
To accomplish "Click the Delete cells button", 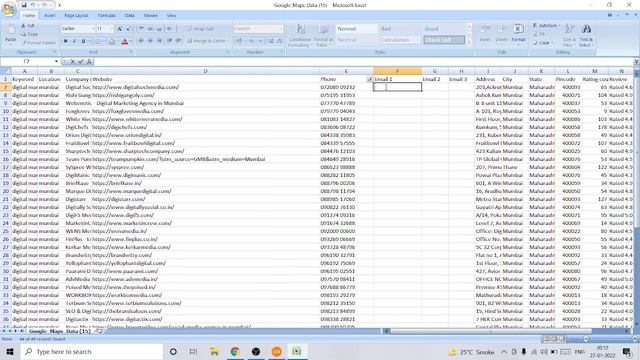I will pos(502,35).
